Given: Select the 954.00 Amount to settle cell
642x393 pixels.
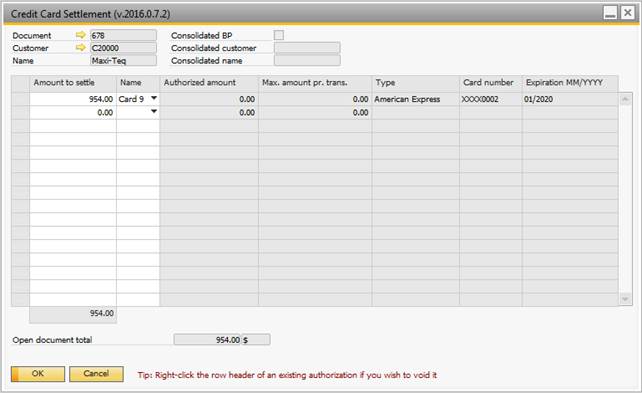Looking at the screenshot, I should (73, 99).
